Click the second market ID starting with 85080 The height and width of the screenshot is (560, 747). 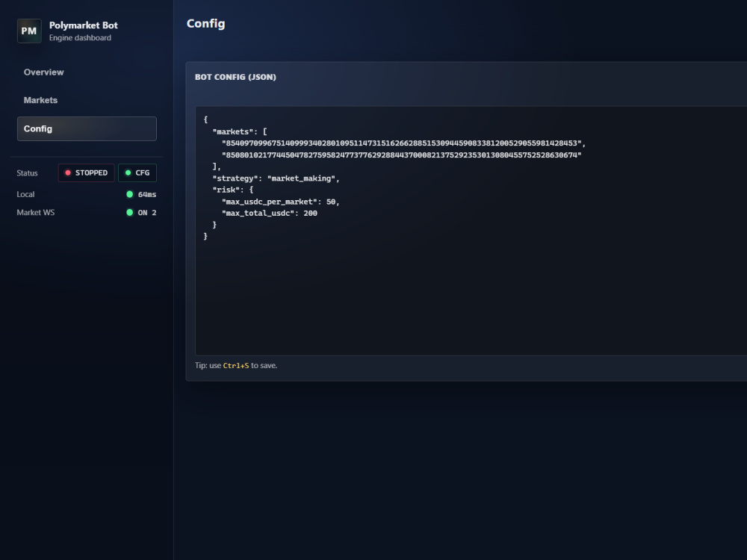[401, 155]
